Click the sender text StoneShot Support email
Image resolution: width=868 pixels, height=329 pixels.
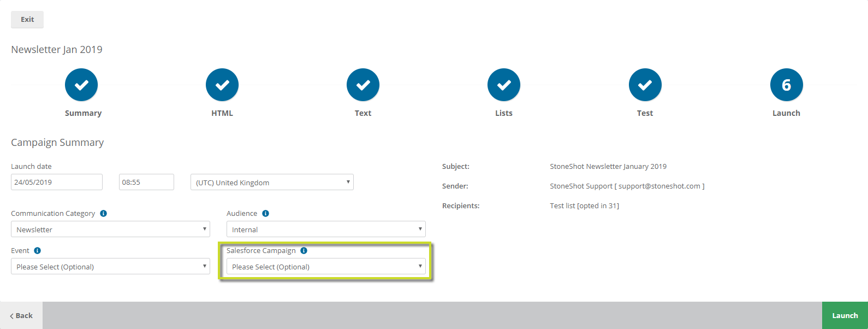[627, 186]
